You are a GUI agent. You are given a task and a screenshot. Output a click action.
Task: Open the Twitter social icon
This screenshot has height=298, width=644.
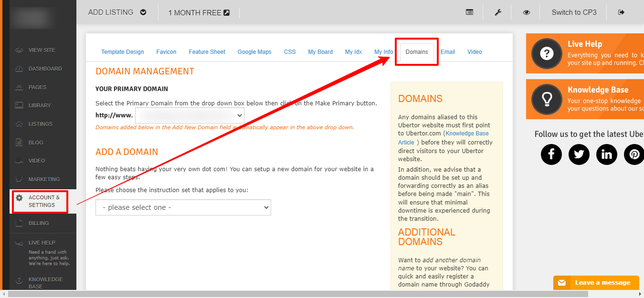[x=579, y=154]
